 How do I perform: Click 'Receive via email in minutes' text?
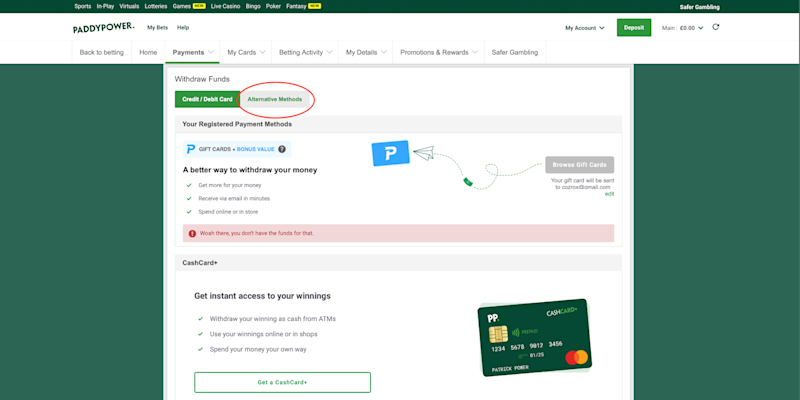234,198
